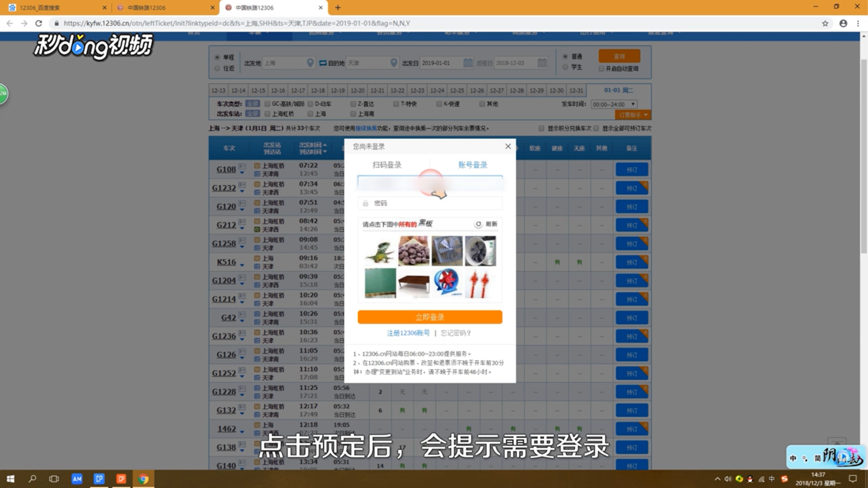Expand details arrow for train K516

coord(242,266)
